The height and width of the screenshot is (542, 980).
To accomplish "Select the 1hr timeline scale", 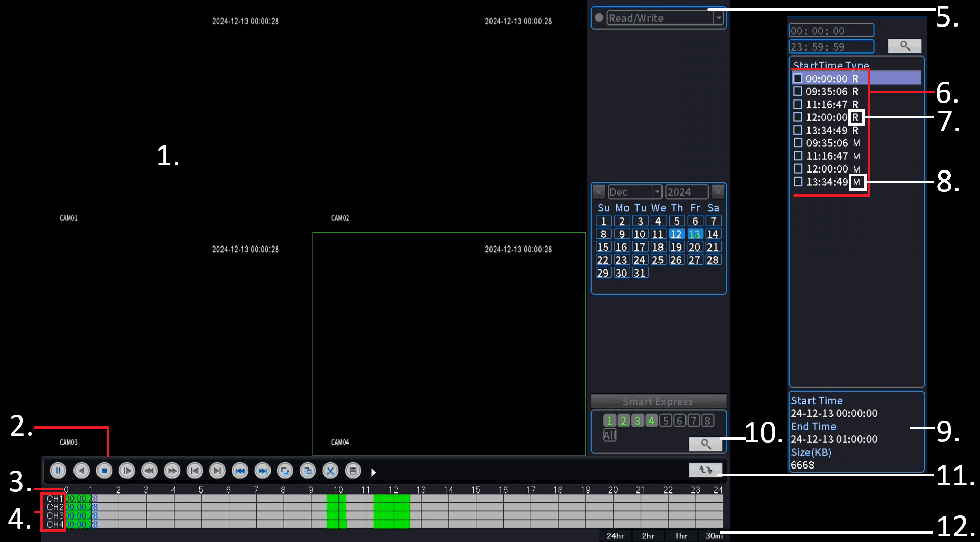I will point(681,536).
